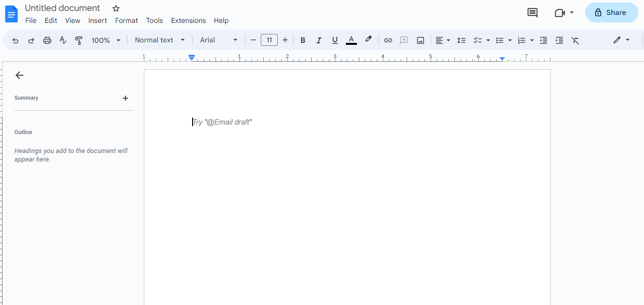Clear formatting from selection
The image size is (644, 305).
[x=575, y=40]
